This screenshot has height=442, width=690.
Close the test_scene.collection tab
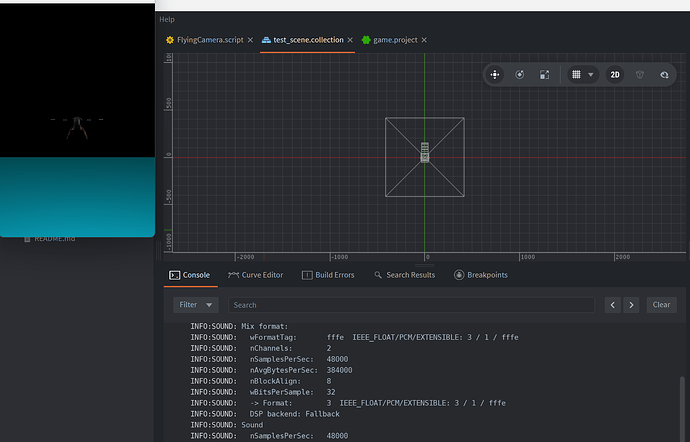tap(350, 40)
